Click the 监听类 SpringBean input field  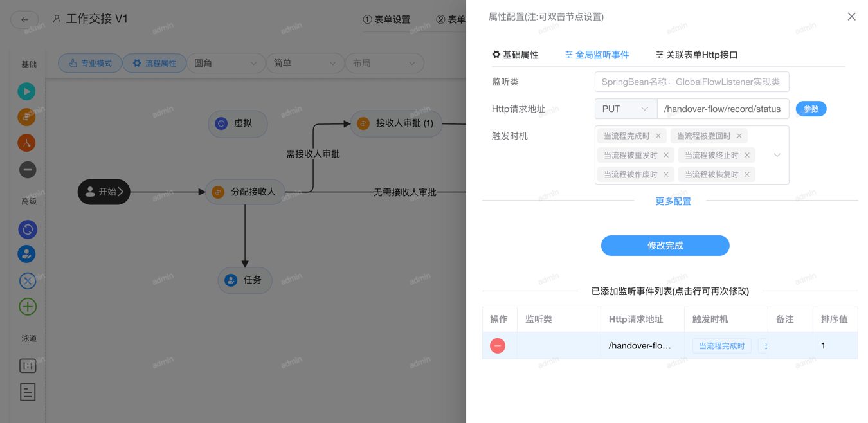tap(691, 82)
